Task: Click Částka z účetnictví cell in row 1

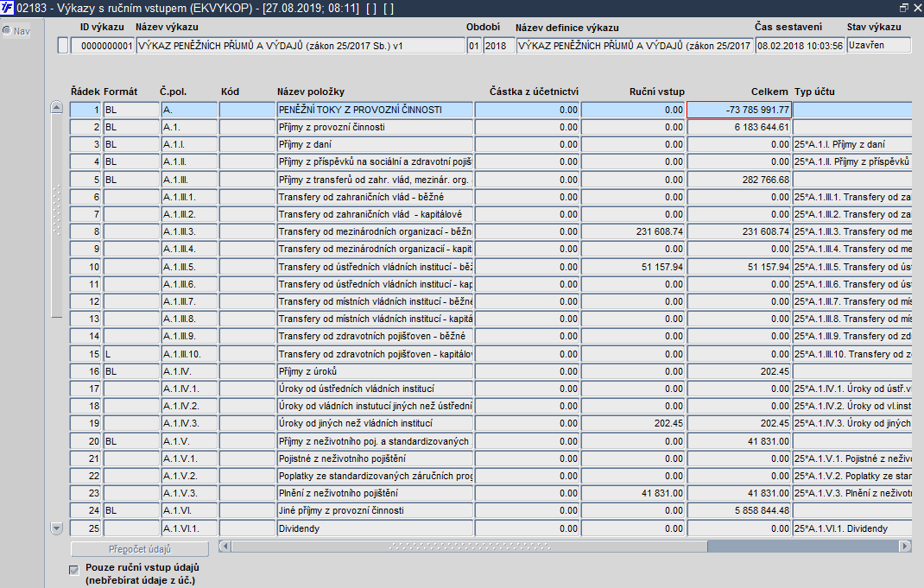Action: tap(527, 110)
